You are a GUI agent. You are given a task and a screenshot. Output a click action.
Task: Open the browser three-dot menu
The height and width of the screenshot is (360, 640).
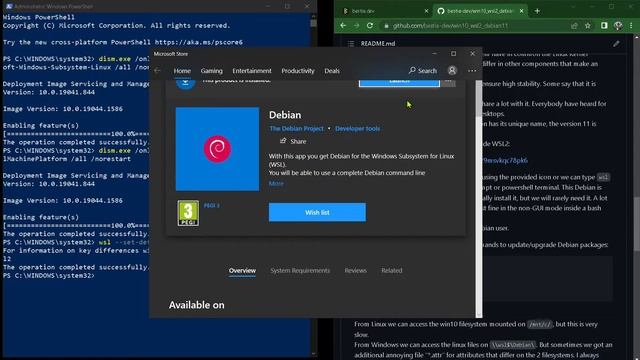tap(631, 26)
